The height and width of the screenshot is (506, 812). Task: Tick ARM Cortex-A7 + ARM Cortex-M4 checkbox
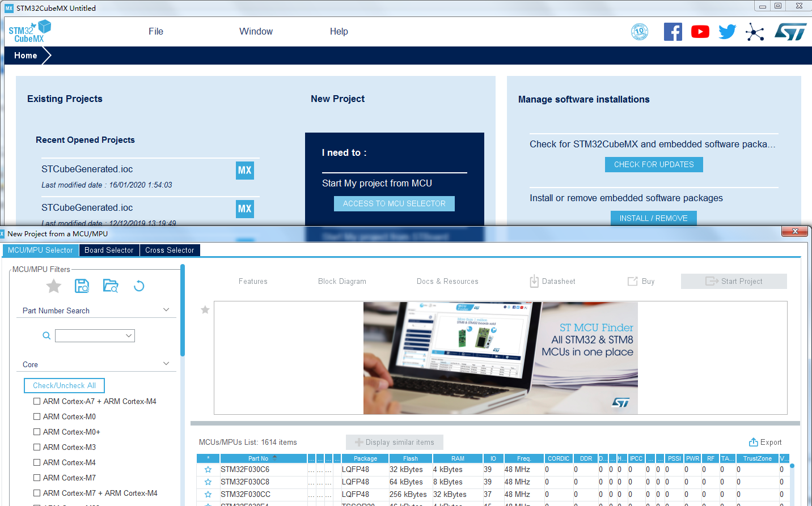pos(37,401)
